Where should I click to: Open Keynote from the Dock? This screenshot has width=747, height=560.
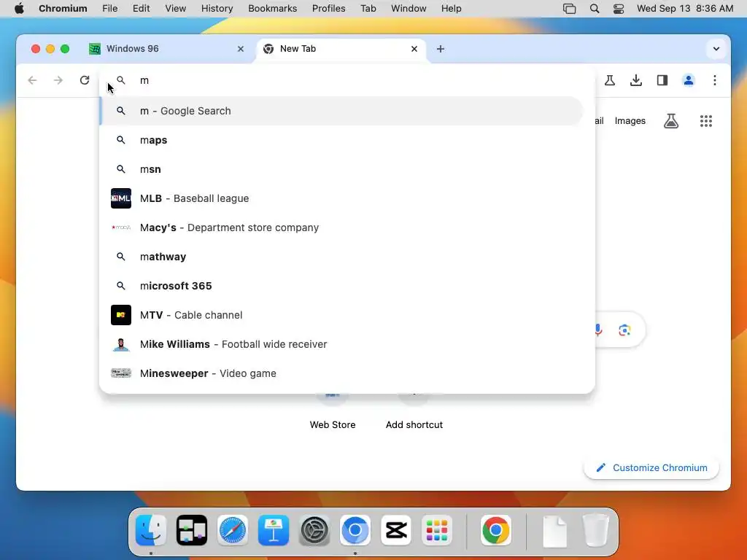(x=274, y=530)
